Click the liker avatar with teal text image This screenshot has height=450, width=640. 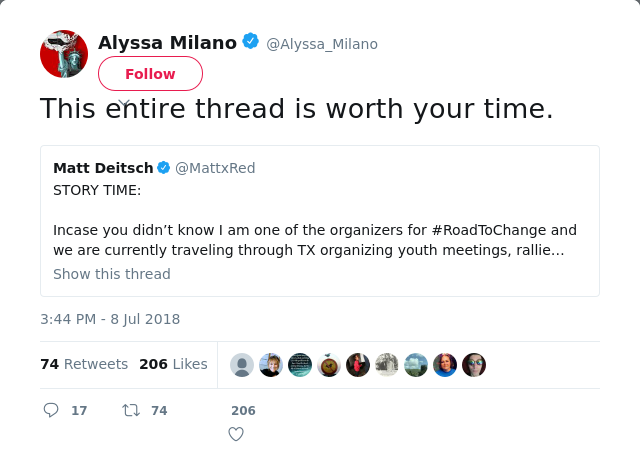300,365
